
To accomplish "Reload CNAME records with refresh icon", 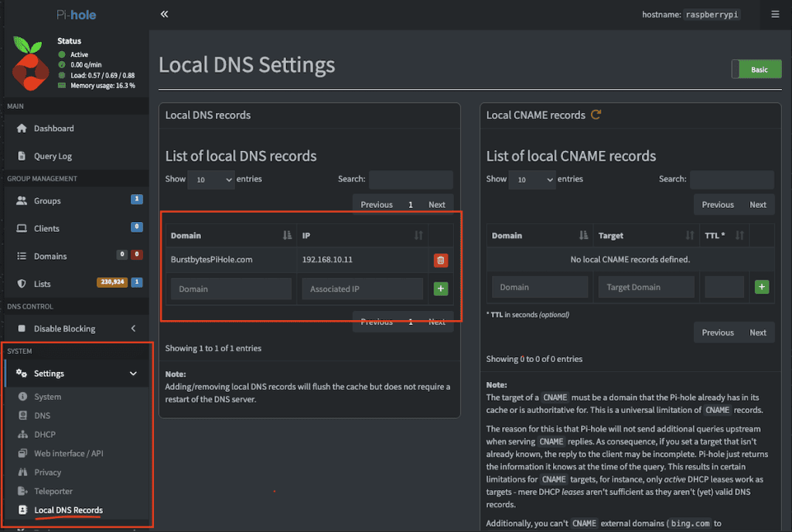I will 596,114.
